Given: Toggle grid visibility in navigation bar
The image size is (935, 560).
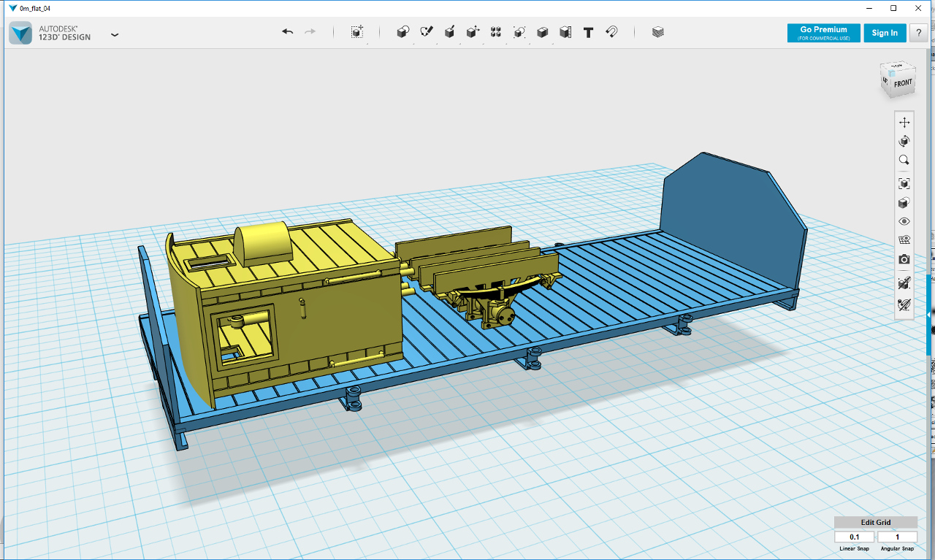Looking at the screenshot, I should click(x=904, y=240).
